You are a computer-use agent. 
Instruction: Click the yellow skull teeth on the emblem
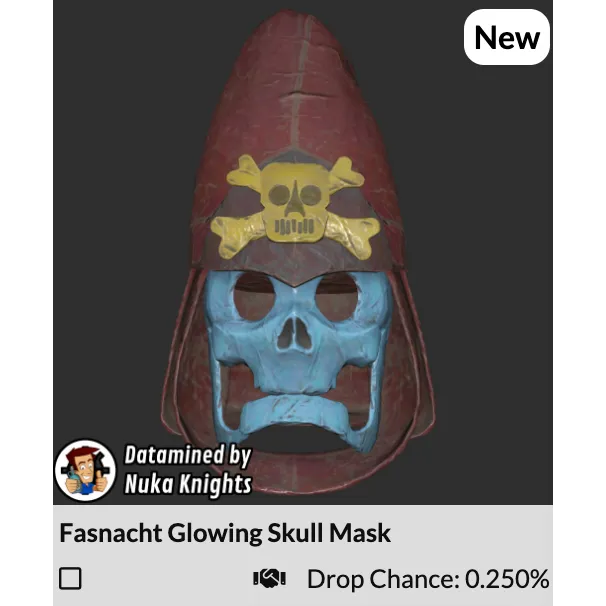pos(294,226)
